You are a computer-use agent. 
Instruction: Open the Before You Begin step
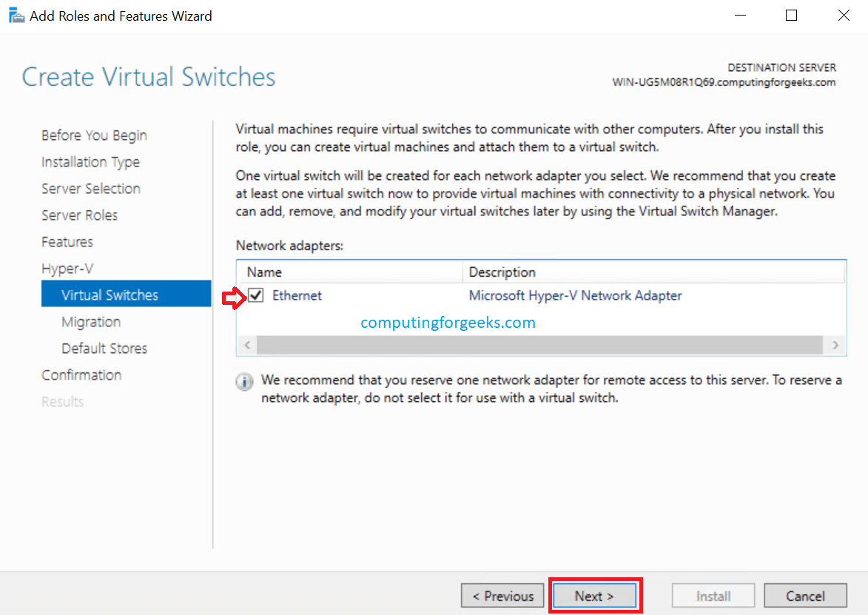[x=94, y=135]
